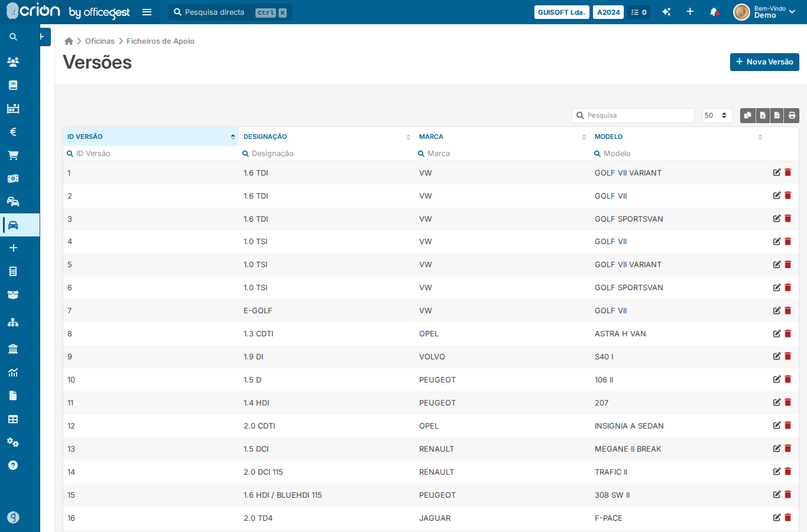Focus the Marca filter field
807x532 pixels.
502,153
